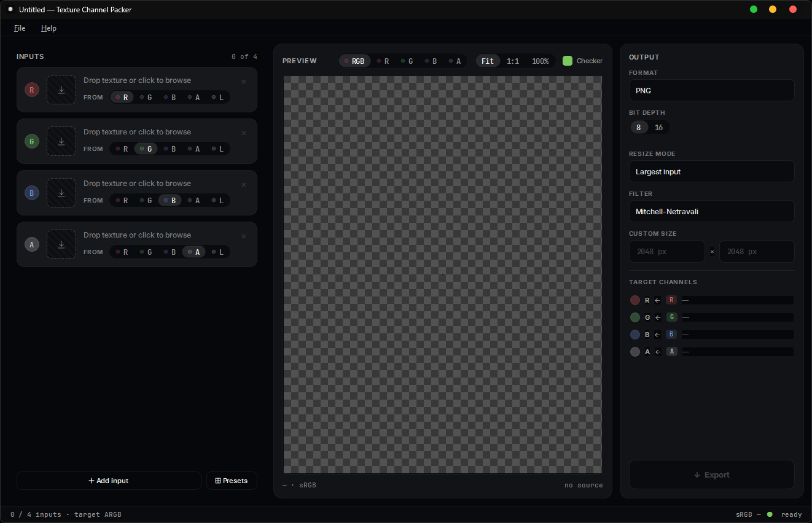Set G slot source channel to R
812x523 pixels.
coord(122,149)
